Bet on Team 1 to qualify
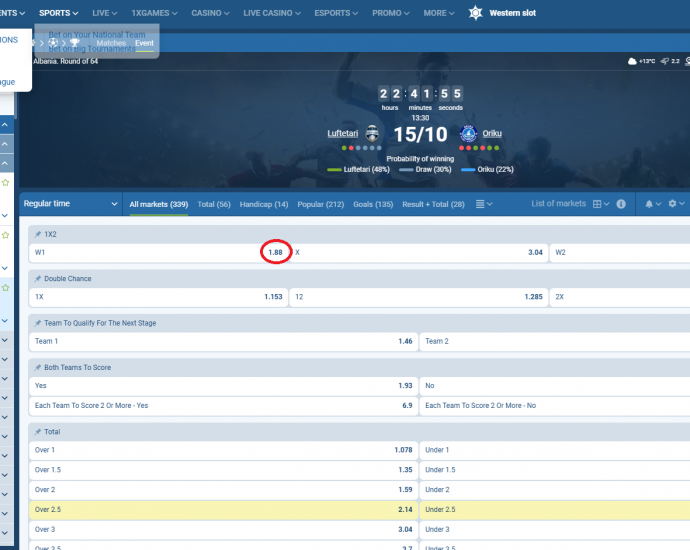The width and height of the screenshot is (690, 550). (224, 341)
